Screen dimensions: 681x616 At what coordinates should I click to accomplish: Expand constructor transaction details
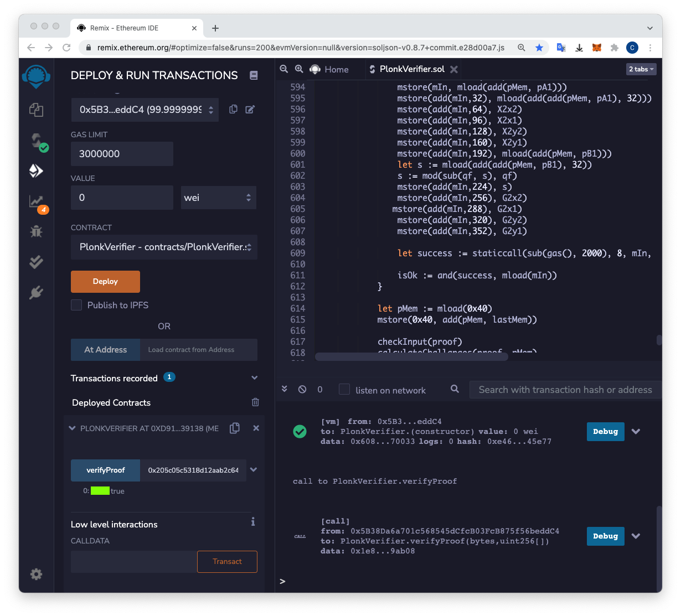(636, 432)
